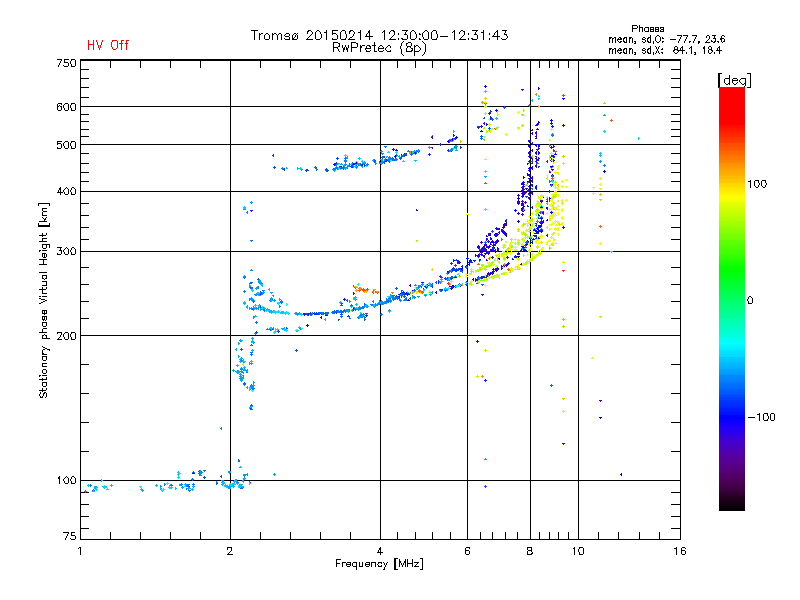The height and width of the screenshot is (600, 800).
Task: Click the orange echo cluster in the 200–300 km band
Action: pyautogui.click(x=364, y=289)
